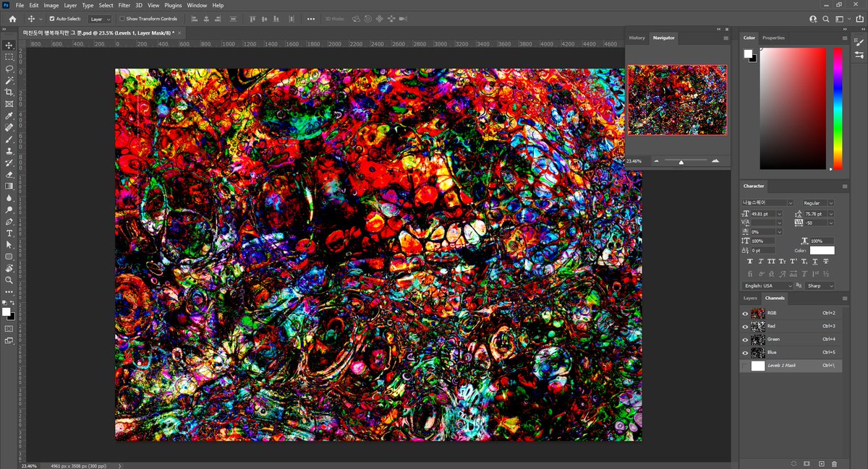Viewport: 868px width, 469px height.
Task: Click the Character text Color swatch
Action: point(822,251)
